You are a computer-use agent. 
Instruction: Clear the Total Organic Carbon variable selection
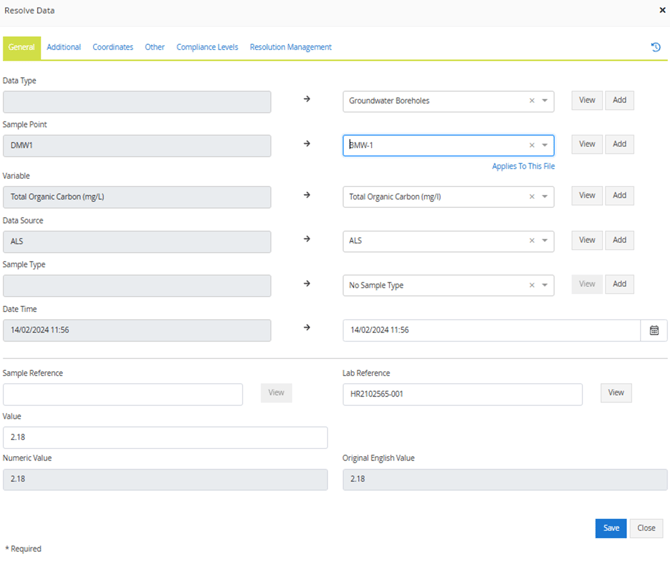pos(531,197)
